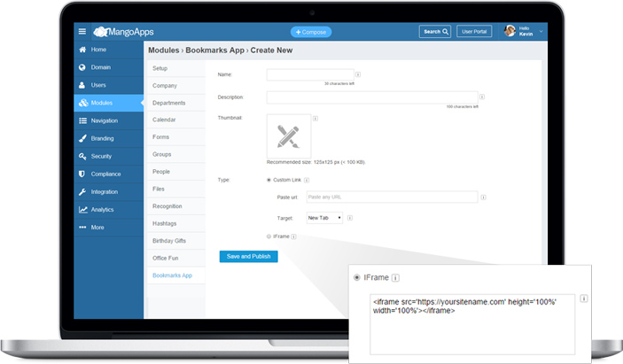Open the Recognition submenu item
The image size is (623, 364).
click(175, 206)
